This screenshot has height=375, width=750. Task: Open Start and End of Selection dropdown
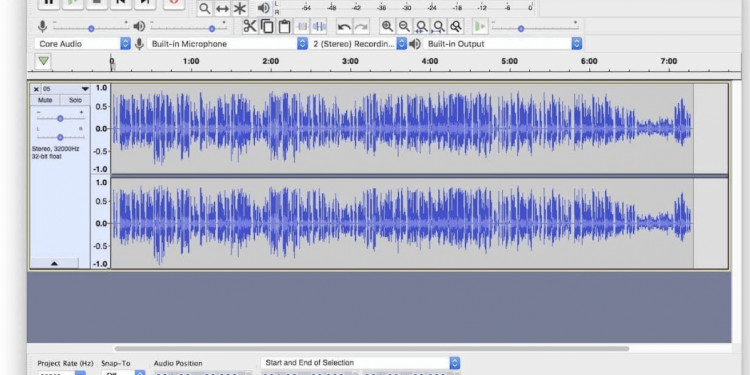(360, 363)
